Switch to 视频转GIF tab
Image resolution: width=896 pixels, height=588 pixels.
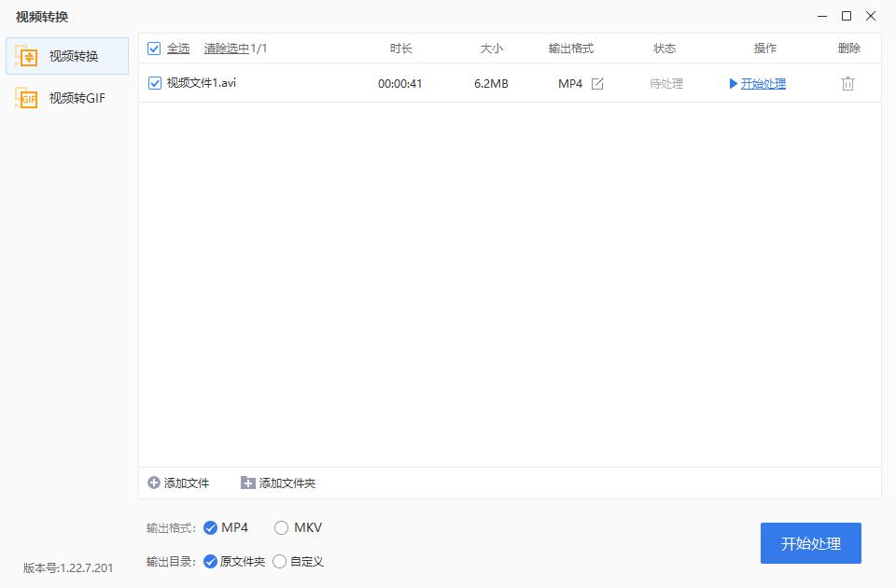point(77,98)
